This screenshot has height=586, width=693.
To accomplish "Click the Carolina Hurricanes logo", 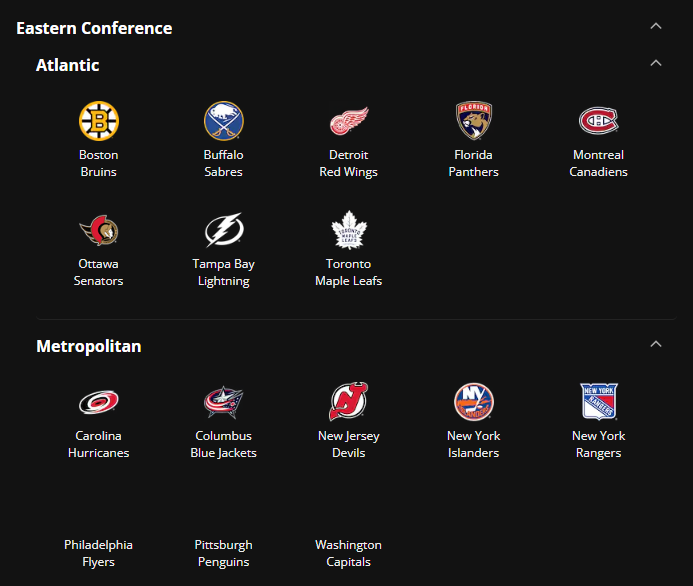I will tap(99, 402).
